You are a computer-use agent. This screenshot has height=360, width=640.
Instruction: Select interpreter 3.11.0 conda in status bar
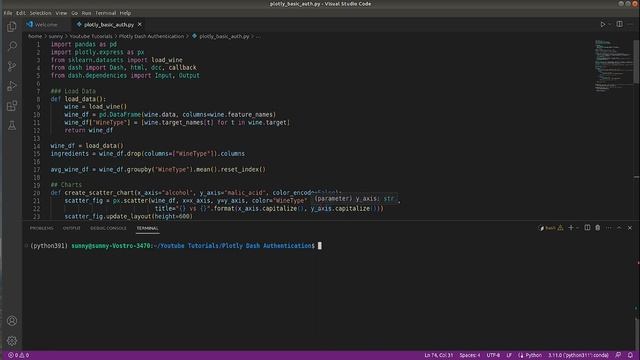(x=578, y=355)
